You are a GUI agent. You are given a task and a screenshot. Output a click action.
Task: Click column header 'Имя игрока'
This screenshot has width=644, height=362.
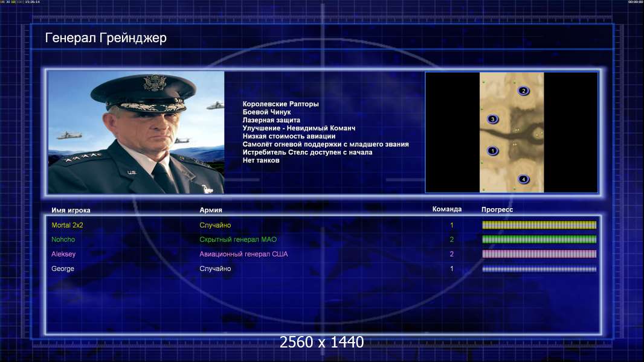click(x=71, y=211)
